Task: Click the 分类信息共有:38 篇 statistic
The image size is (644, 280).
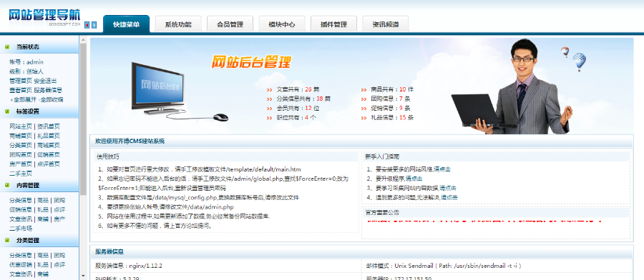Action: pyautogui.click(x=303, y=99)
